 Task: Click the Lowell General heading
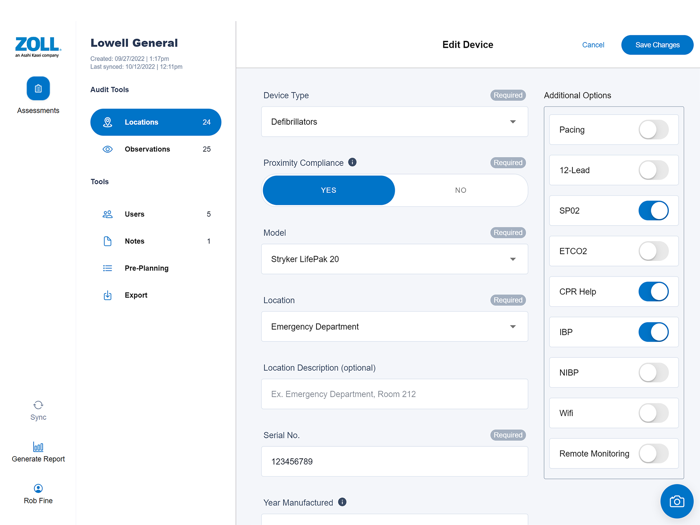(x=134, y=43)
